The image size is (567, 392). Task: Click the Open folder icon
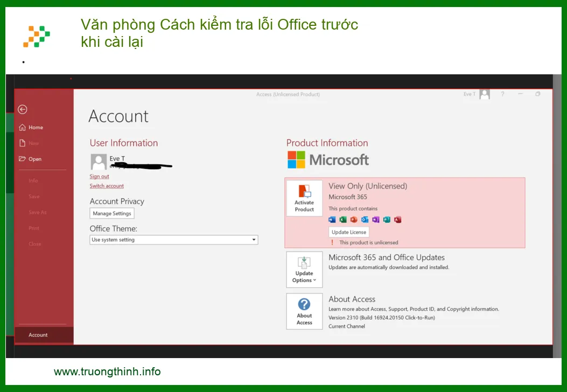coord(23,159)
